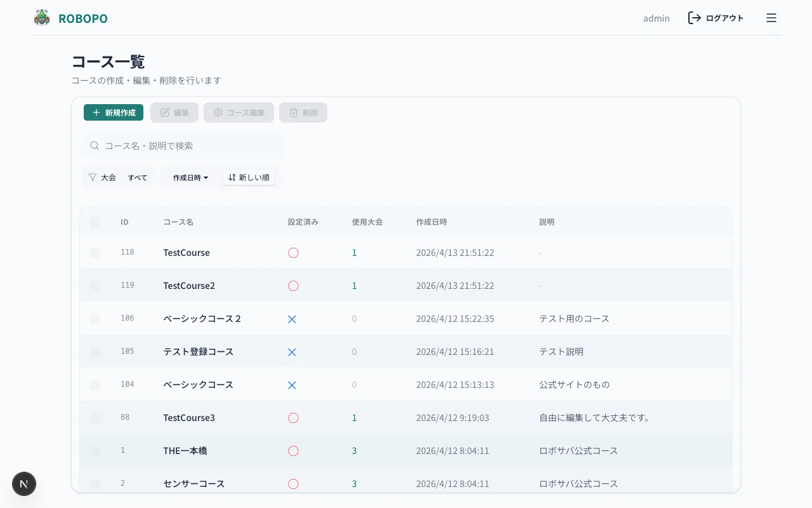Check the box for course 106
The height and width of the screenshot is (508, 812).
[95, 319]
